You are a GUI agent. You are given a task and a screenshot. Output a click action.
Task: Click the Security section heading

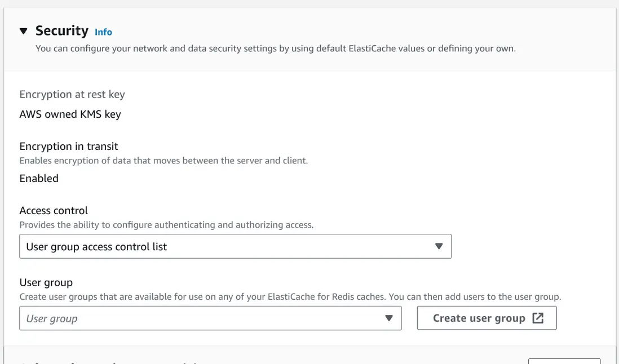(x=62, y=30)
